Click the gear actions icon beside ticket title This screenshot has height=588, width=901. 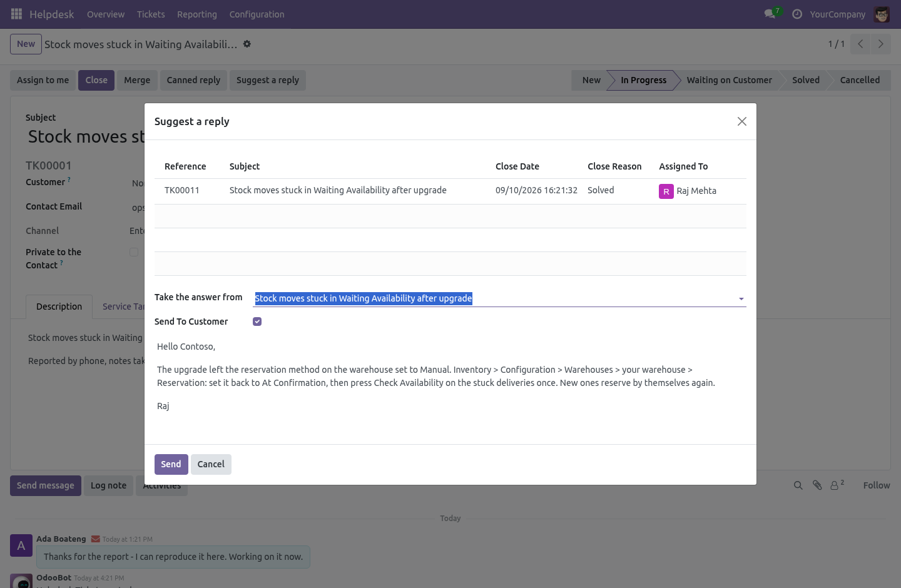pyautogui.click(x=247, y=44)
